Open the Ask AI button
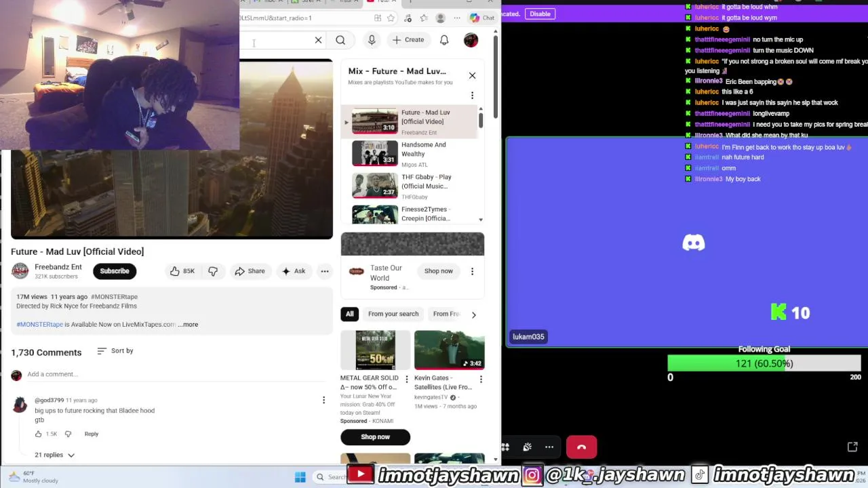The height and width of the screenshot is (488, 868). click(x=294, y=271)
